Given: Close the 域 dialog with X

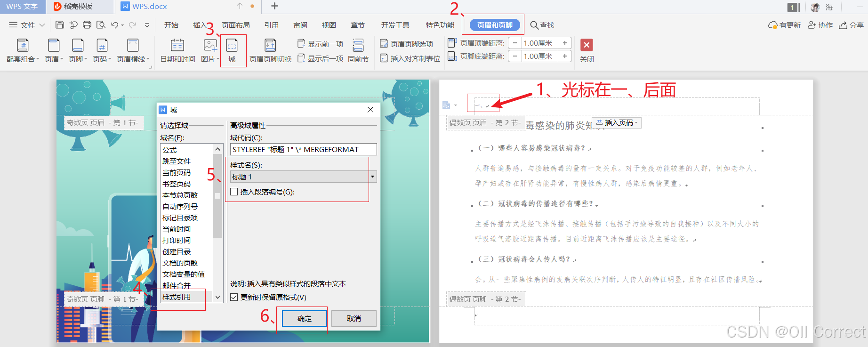Looking at the screenshot, I should tap(370, 110).
